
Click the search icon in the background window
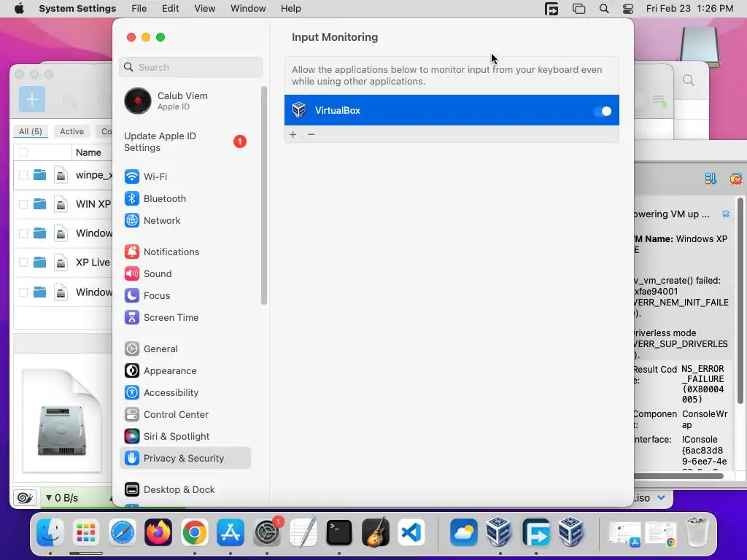point(689,80)
